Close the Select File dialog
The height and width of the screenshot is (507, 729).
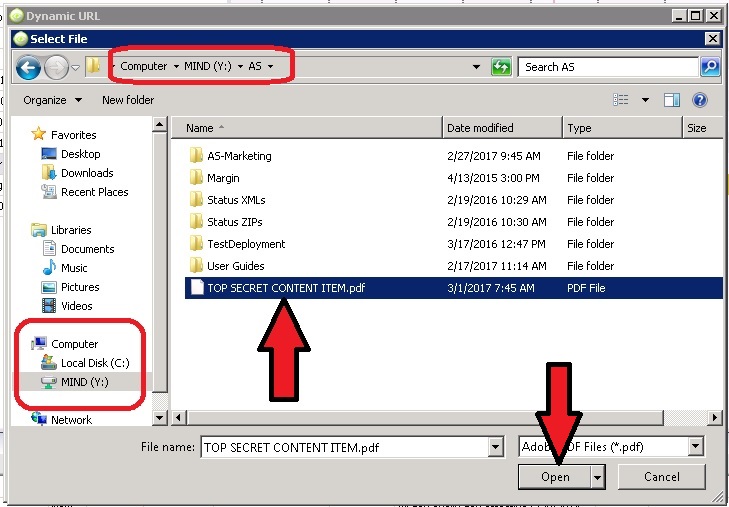point(713,39)
